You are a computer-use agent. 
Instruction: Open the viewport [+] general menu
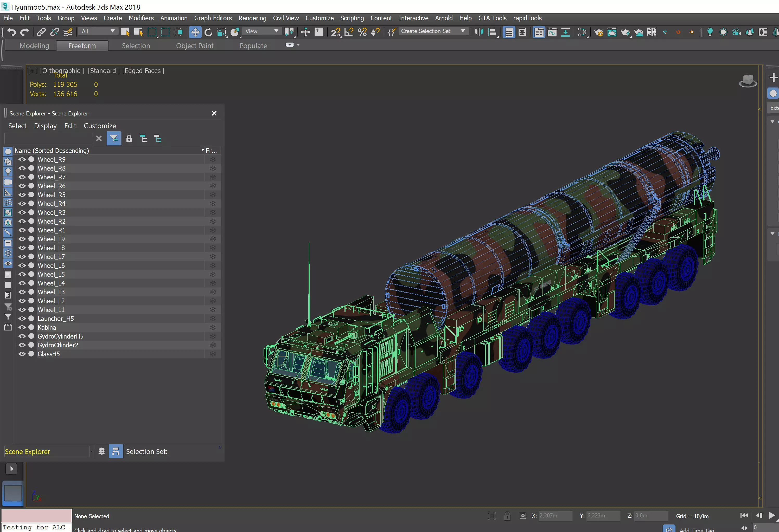pyautogui.click(x=33, y=71)
